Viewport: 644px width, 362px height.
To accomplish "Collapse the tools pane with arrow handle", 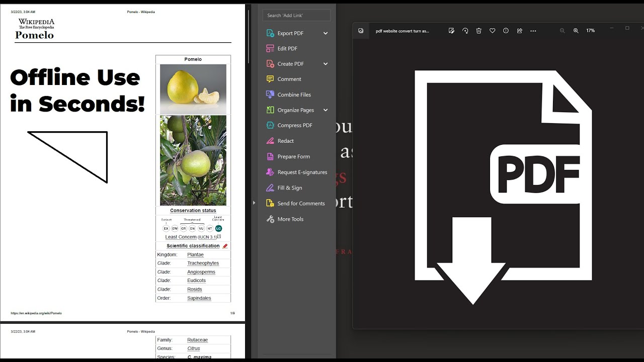I will (x=254, y=203).
